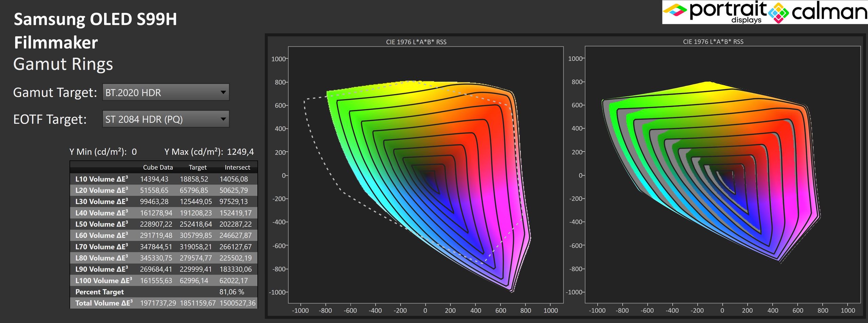Select intersect value 152419,17
The height and width of the screenshot is (323, 868).
(236, 213)
